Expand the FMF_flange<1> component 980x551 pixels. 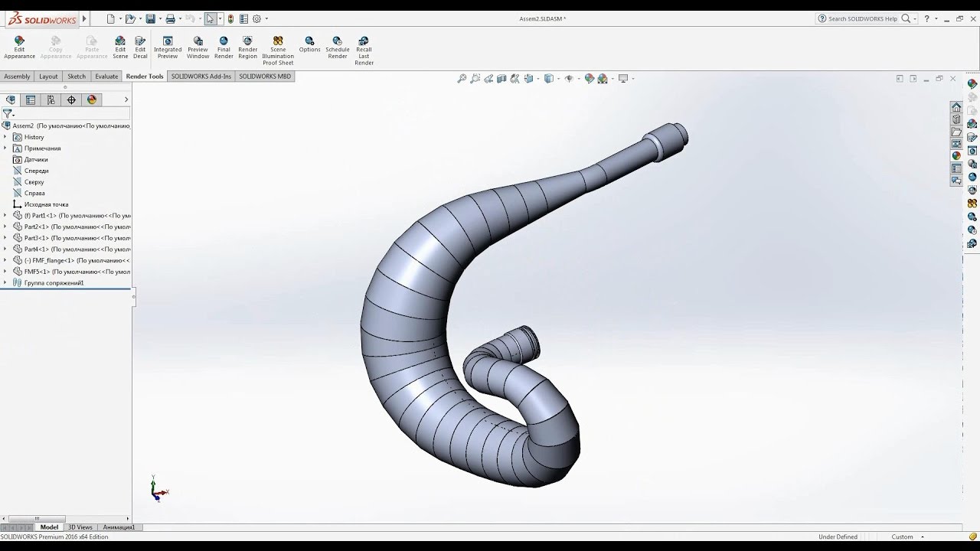(x=5, y=260)
